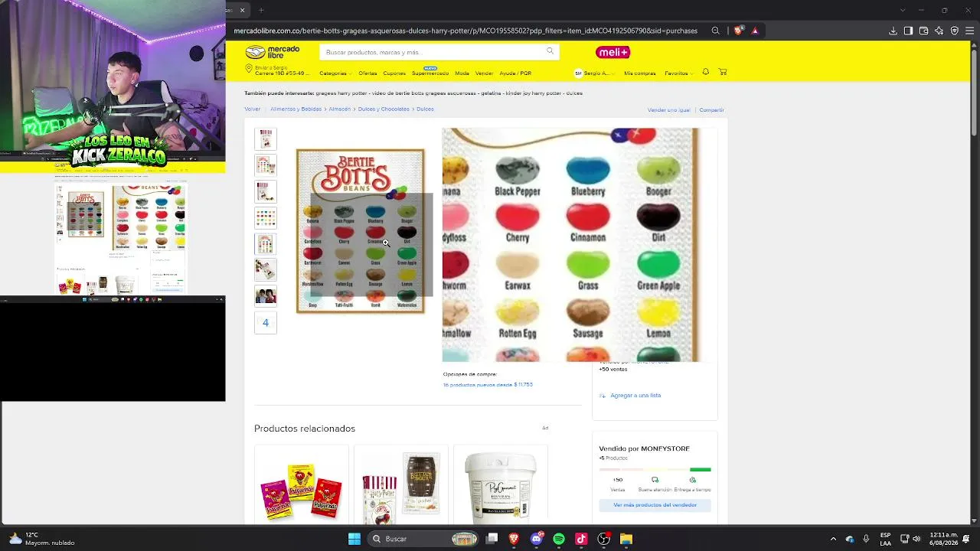Viewport: 980px width, 551px height.
Task: Select the fourth product gallery thumbnail
Action: [266, 217]
